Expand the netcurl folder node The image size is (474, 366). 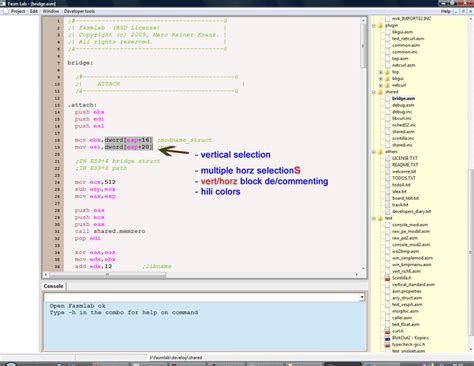click(381, 85)
